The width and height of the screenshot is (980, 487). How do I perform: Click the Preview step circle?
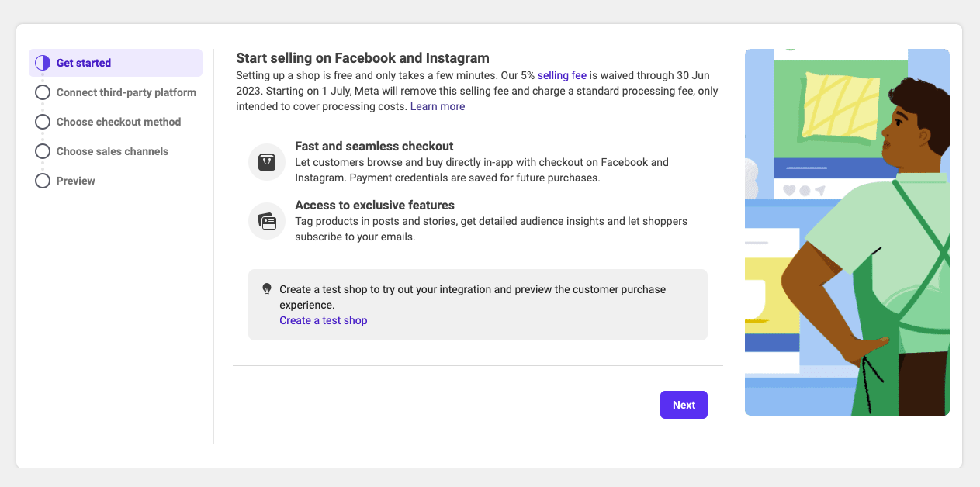click(x=43, y=180)
